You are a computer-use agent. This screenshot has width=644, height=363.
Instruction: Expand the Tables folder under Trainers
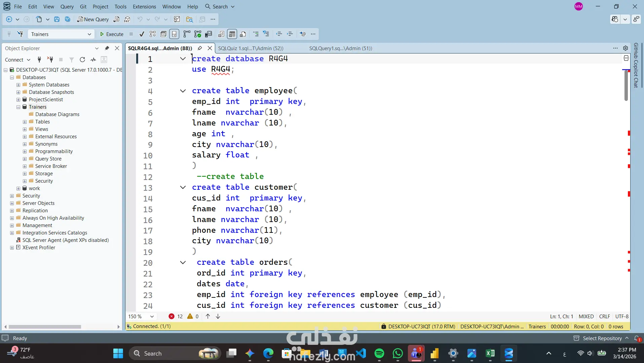25,122
